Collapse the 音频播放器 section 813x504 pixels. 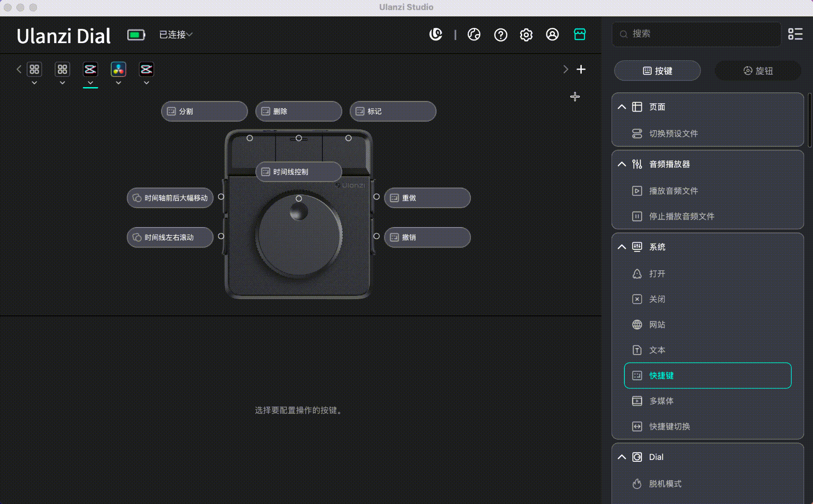pos(621,164)
